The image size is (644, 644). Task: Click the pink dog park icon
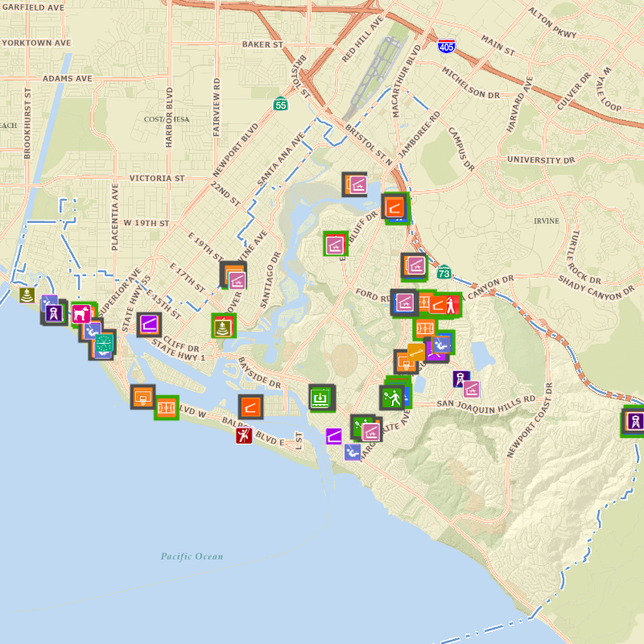tap(82, 313)
